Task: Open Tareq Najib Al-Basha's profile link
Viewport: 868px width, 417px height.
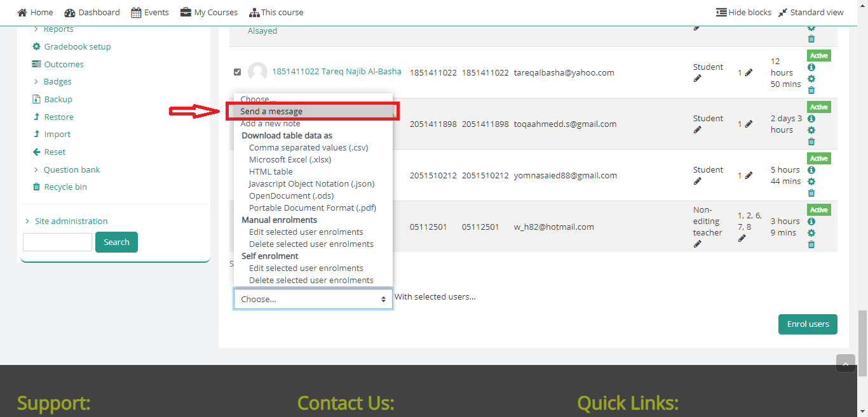Action: click(337, 71)
